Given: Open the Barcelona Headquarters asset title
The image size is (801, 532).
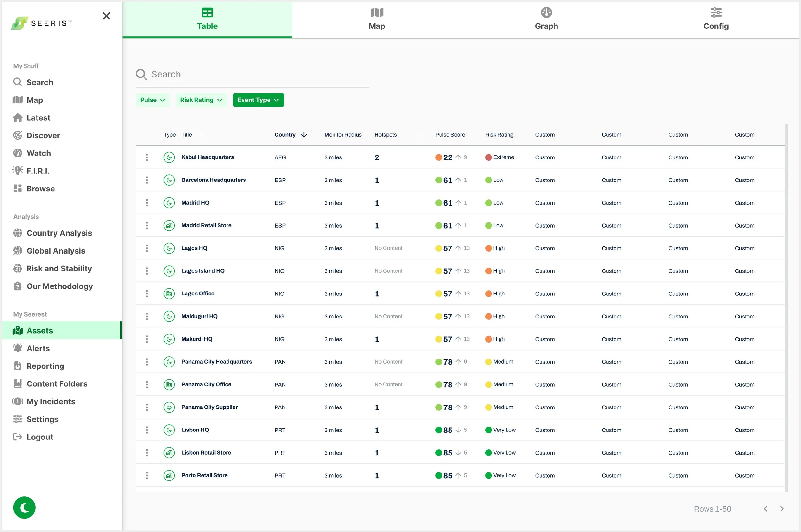Looking at the screenshot, I should pos(213,180).
